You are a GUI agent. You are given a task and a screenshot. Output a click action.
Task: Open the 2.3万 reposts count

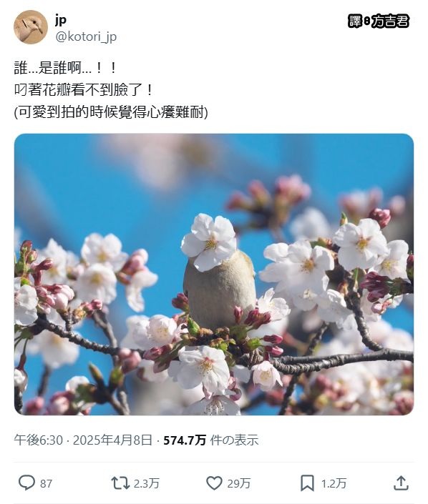point(147,483)
